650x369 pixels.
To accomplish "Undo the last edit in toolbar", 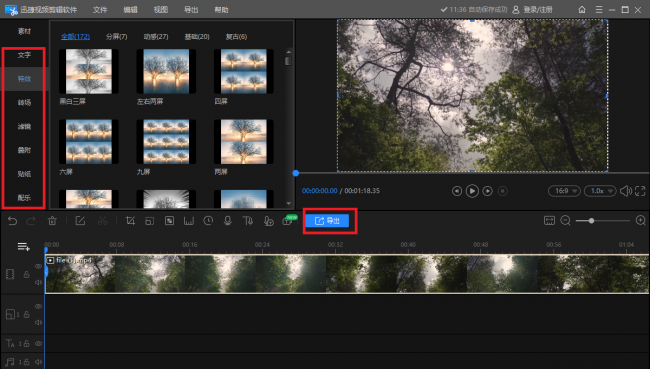I will 12,221.
